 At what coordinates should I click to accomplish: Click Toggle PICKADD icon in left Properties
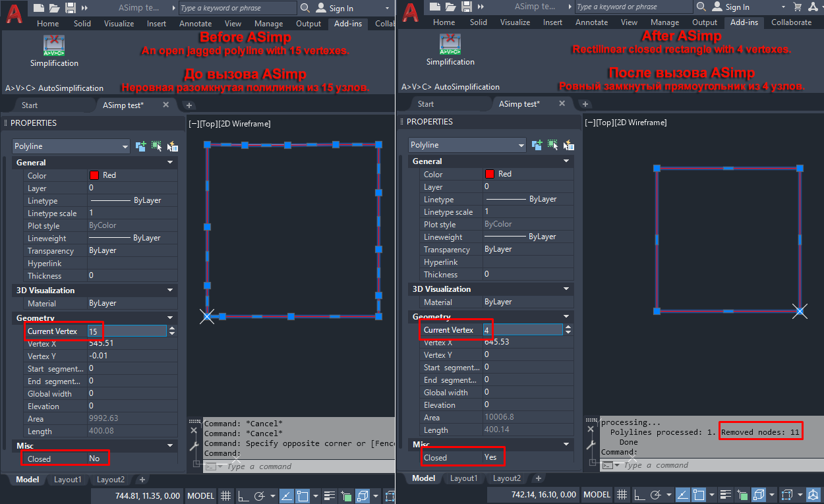click(x=140, y=146)
